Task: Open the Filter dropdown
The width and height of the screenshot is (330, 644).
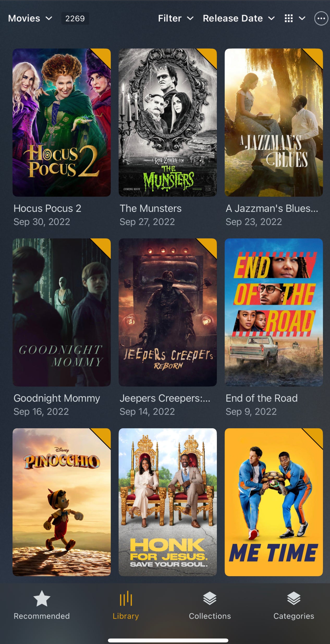Action: coord(176,19)
